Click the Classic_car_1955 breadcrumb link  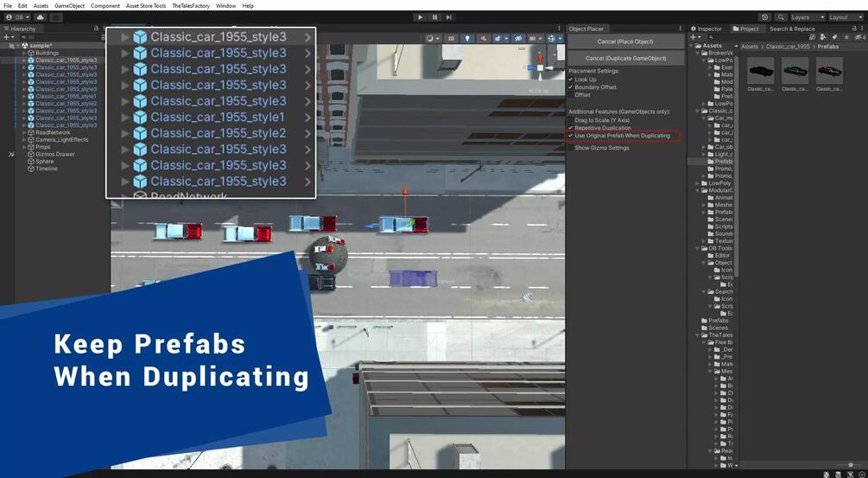pyautogui.click(x=787, y=47)
